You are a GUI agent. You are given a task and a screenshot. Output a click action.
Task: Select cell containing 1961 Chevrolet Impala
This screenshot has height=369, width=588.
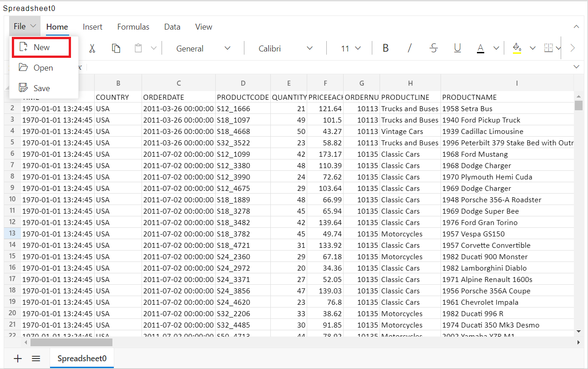pyautogui.click(x=507, y=302)
